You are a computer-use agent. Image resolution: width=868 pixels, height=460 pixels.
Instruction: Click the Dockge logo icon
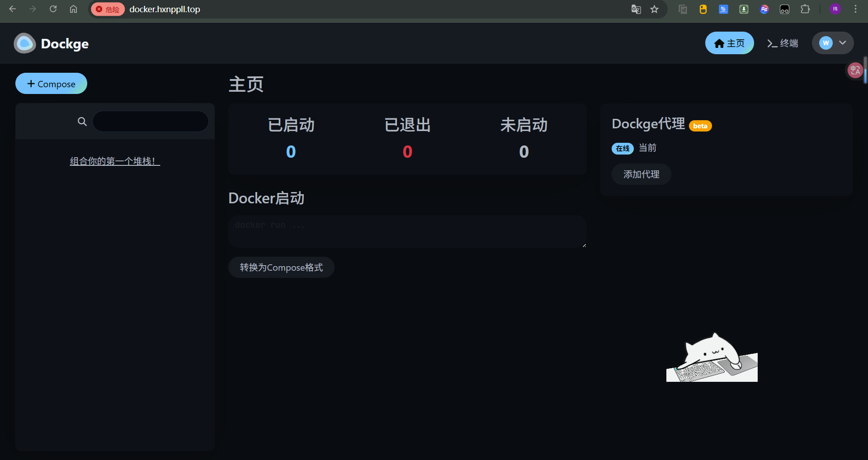click(25, 43)
